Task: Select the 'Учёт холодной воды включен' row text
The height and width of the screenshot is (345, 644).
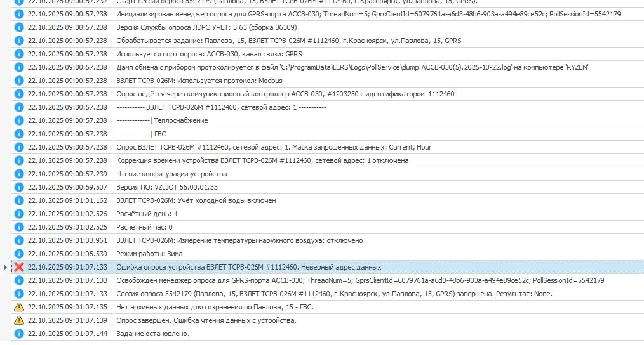Action: pos(196,200)
